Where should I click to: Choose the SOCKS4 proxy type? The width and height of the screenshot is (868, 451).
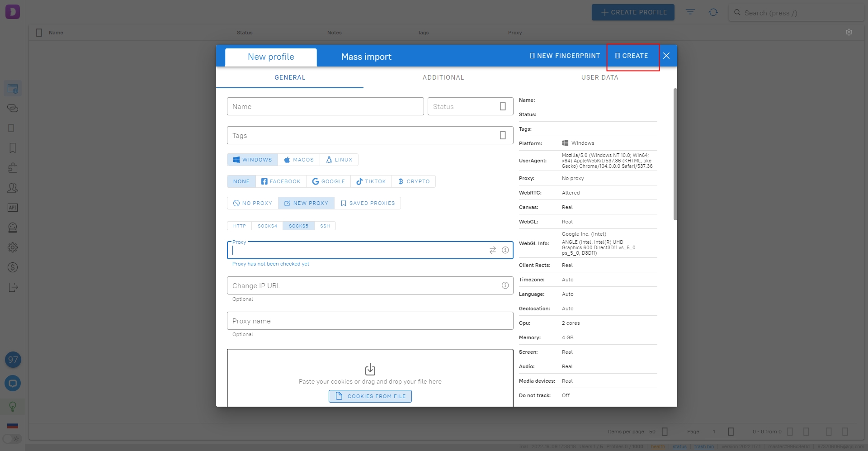267,226
